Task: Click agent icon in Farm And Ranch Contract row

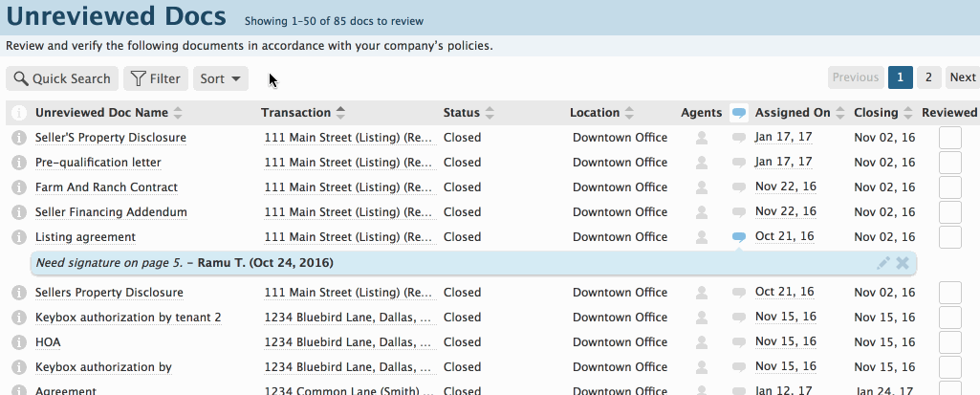Action: click(702, 187)
